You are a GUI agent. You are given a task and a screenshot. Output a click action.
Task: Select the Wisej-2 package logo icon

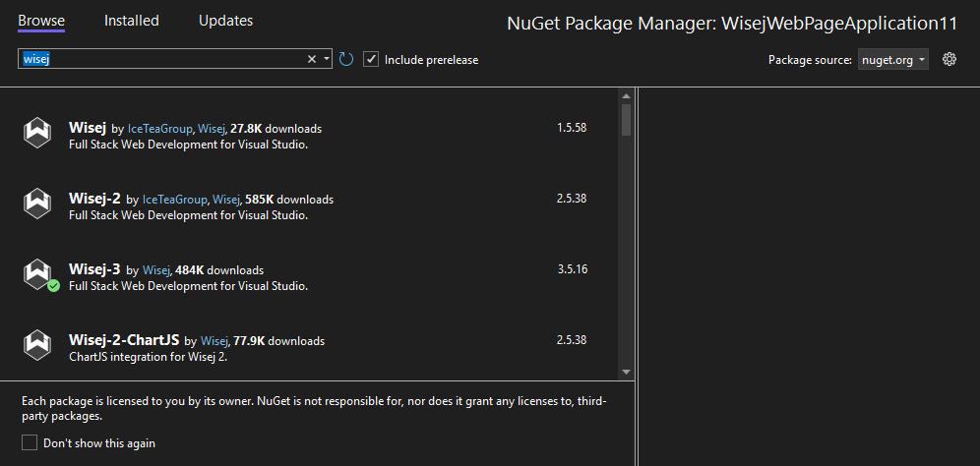pyautogui.click(x=36, y=204)
